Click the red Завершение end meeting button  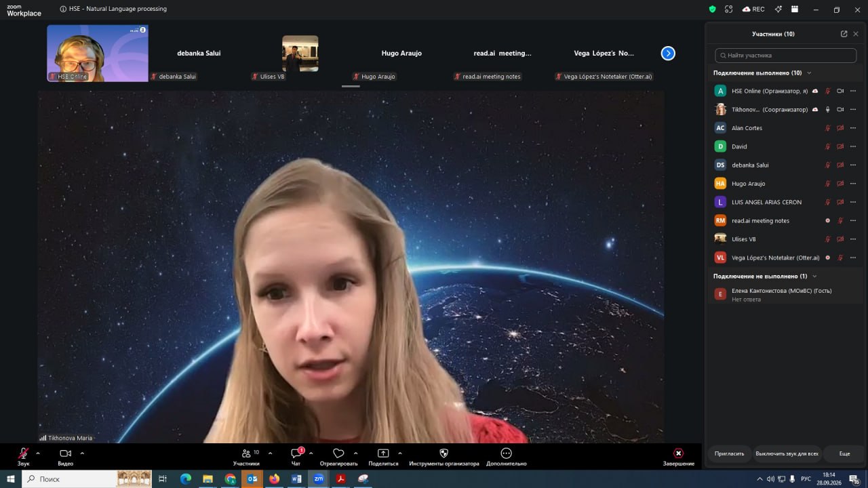click(678, 456)
